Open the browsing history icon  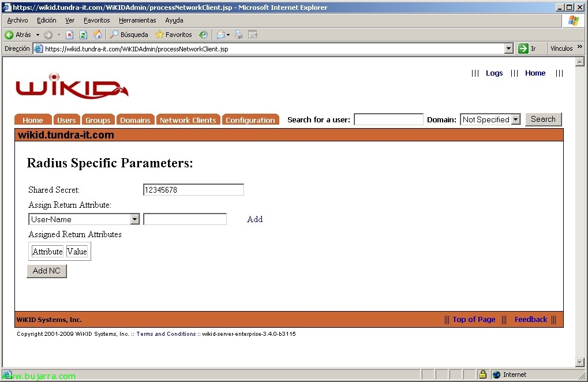(203, 35)
